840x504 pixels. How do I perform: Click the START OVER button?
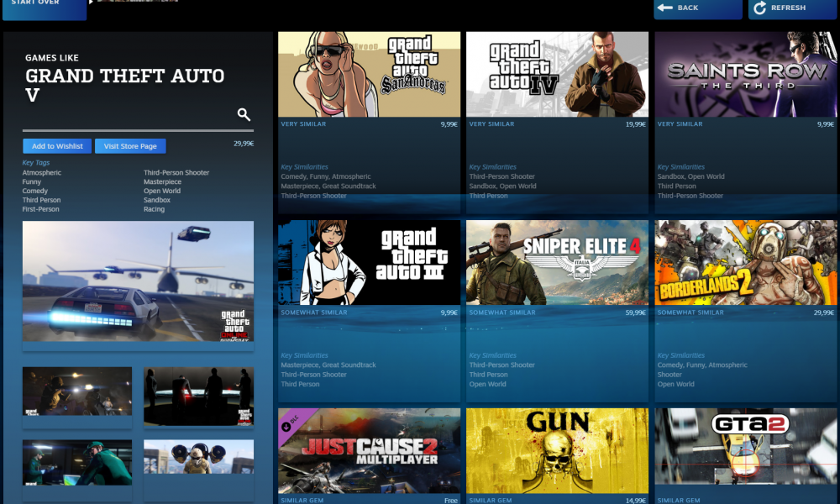(x=45, y=8)
